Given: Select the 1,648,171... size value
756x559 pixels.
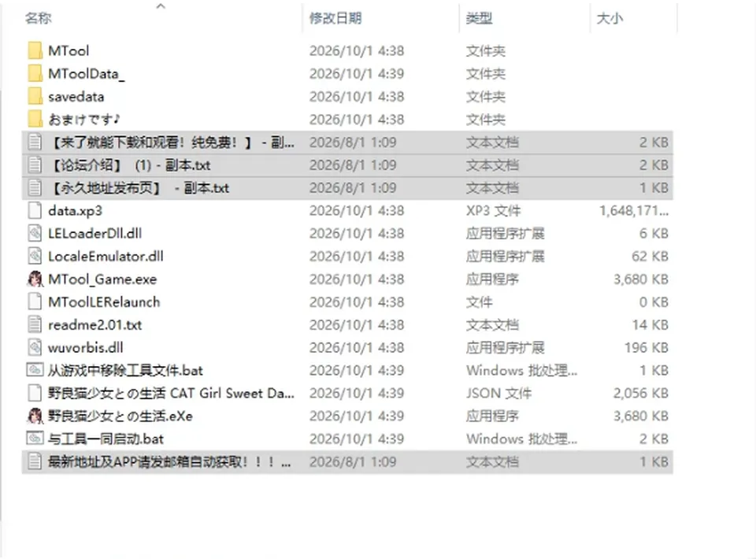Looking at the screenshot, I should click(x=634, y=210).
